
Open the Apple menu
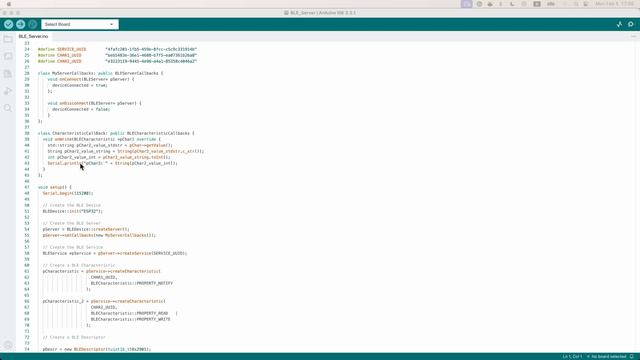click(9, 4)
